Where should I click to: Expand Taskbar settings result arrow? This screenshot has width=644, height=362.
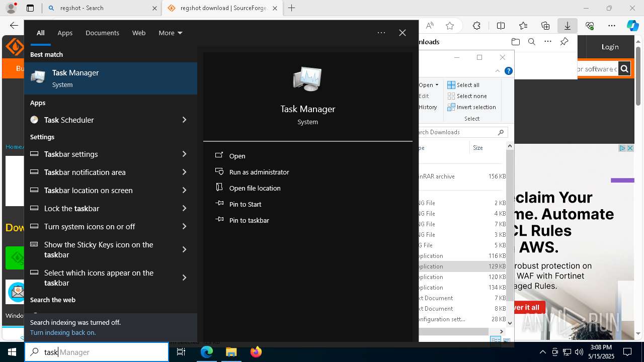pyautogui.click(x=184, y=154)
